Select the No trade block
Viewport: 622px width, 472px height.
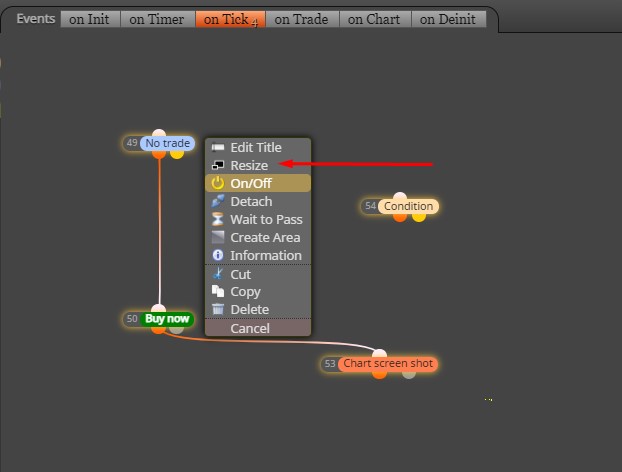point(167,143)
